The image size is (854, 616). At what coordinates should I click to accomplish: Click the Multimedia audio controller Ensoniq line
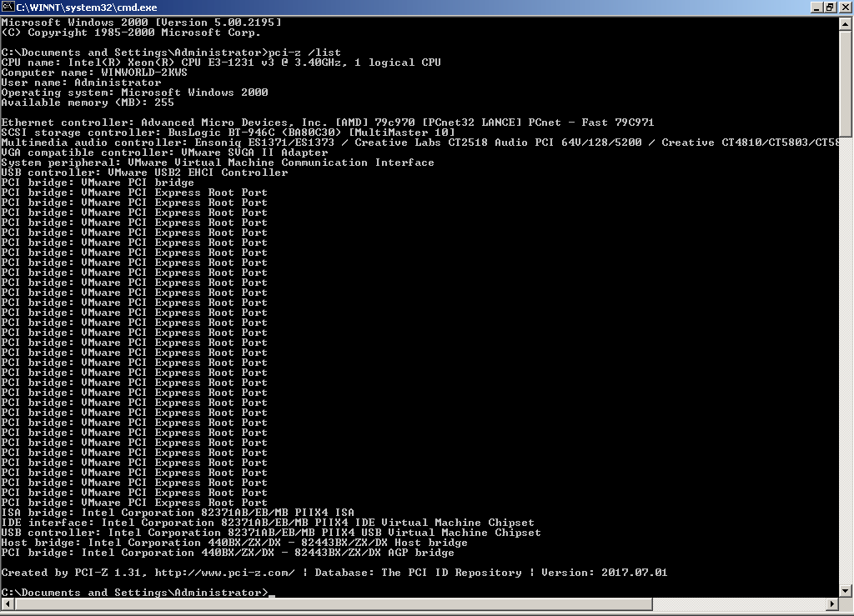(x=420, y=143)
